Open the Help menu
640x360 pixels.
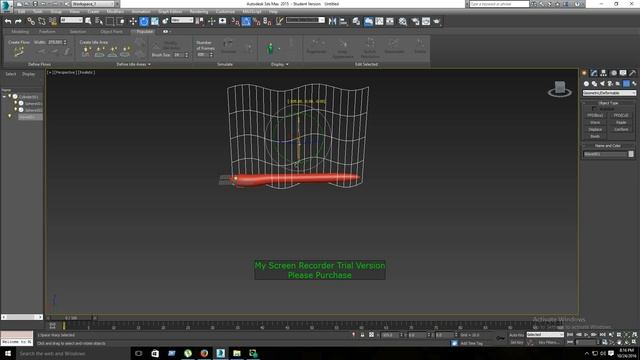click(273, 12)
